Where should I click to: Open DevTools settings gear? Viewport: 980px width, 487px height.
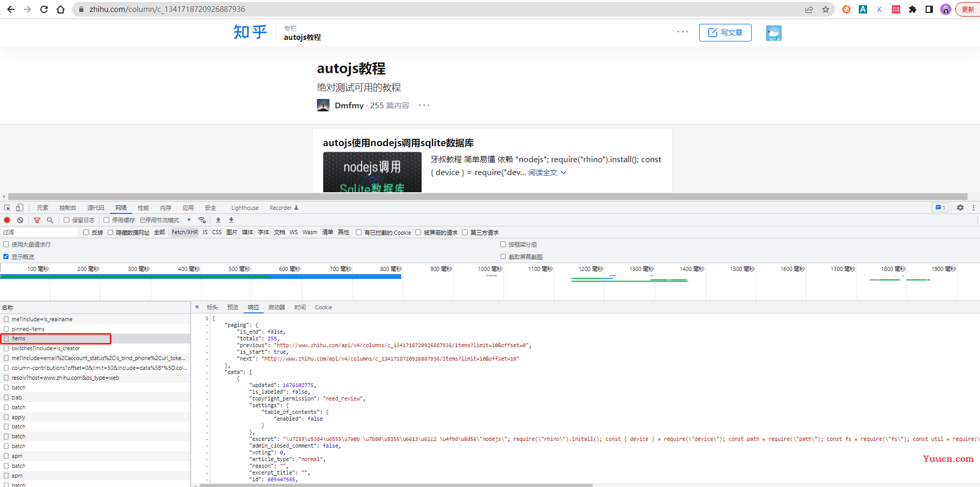point(960,208)
